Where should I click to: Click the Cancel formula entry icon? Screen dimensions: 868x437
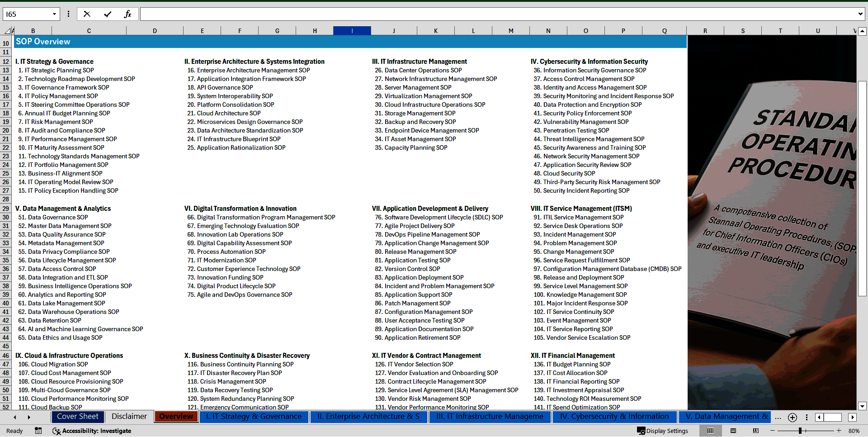(x=87, y=14)
